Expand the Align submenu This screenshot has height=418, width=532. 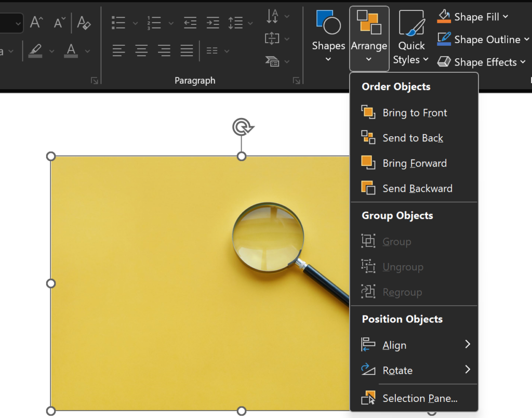[x=395, y=345]
